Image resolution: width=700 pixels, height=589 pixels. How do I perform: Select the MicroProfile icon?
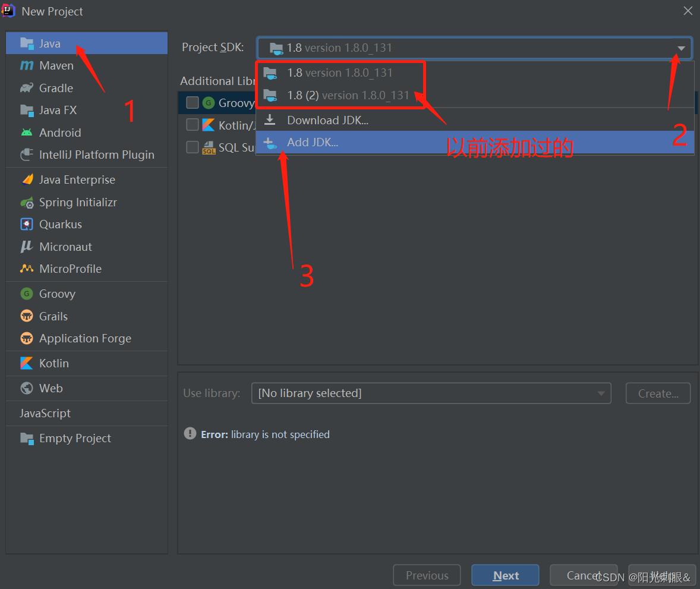tap(27, 269)
